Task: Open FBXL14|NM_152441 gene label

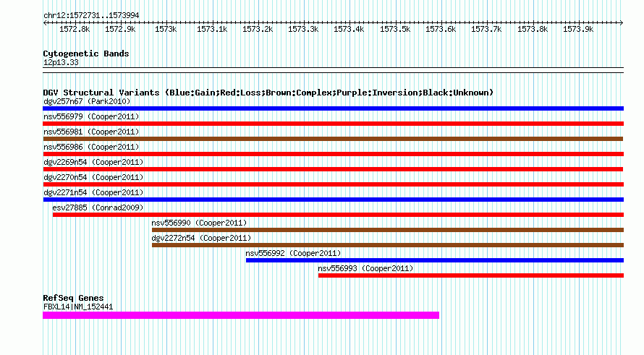Action: [78, 307]
